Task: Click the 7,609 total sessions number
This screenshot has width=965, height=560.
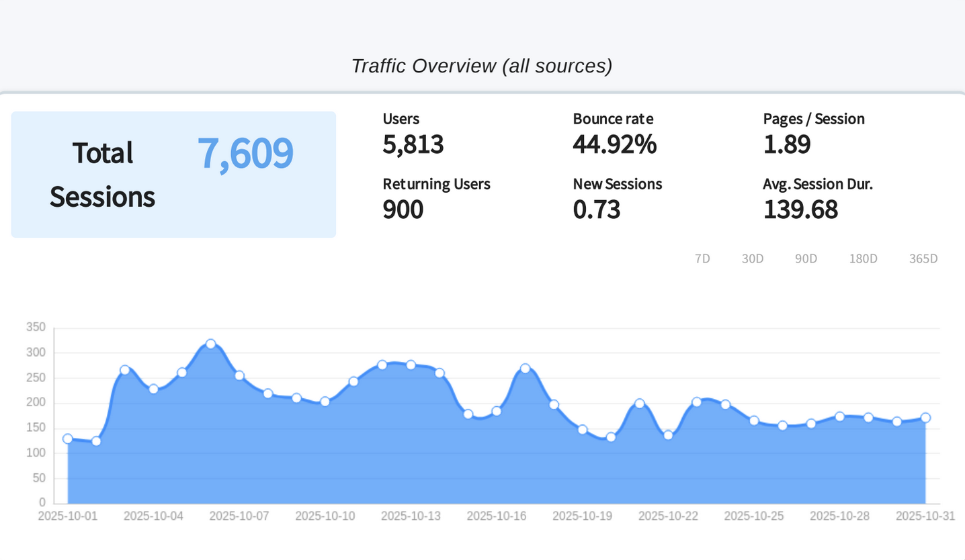Action: click(245, 153)
